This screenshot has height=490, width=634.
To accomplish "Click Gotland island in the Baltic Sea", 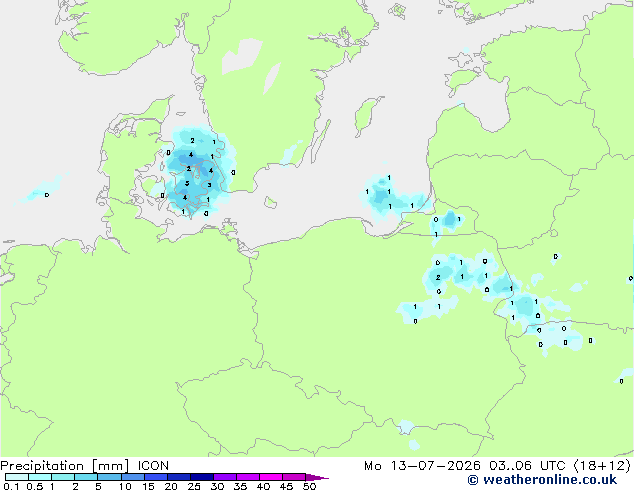I will point(367,115).
